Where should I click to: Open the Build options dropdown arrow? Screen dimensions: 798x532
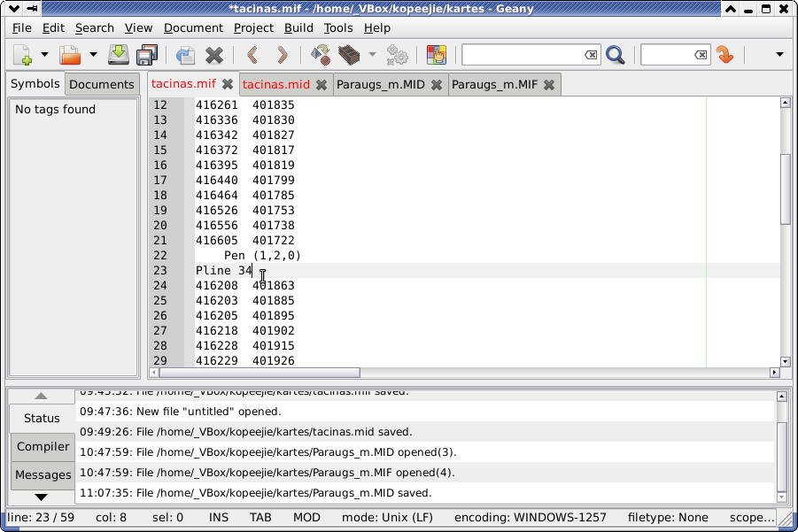coord(373,54)
